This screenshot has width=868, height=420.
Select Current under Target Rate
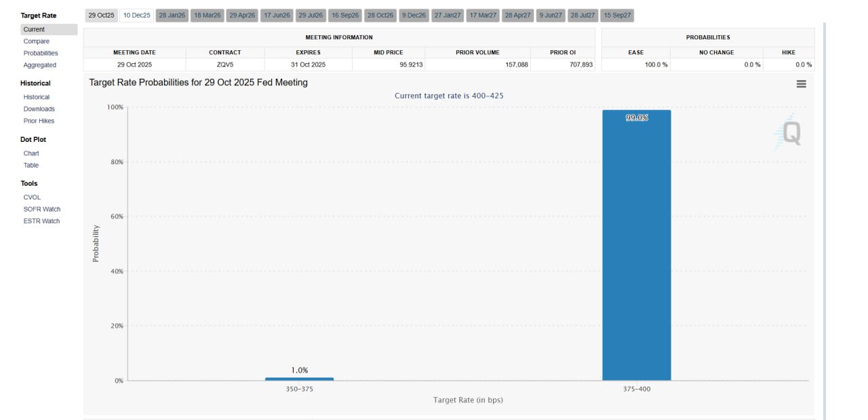point(34,30)
